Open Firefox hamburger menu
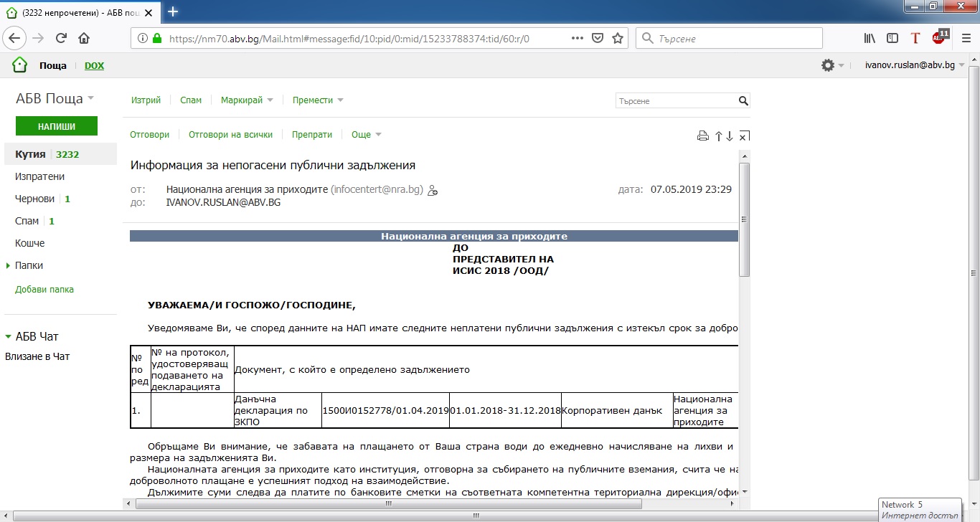The height and width of the screenshot is (522, 980). (x=966, y=38)
